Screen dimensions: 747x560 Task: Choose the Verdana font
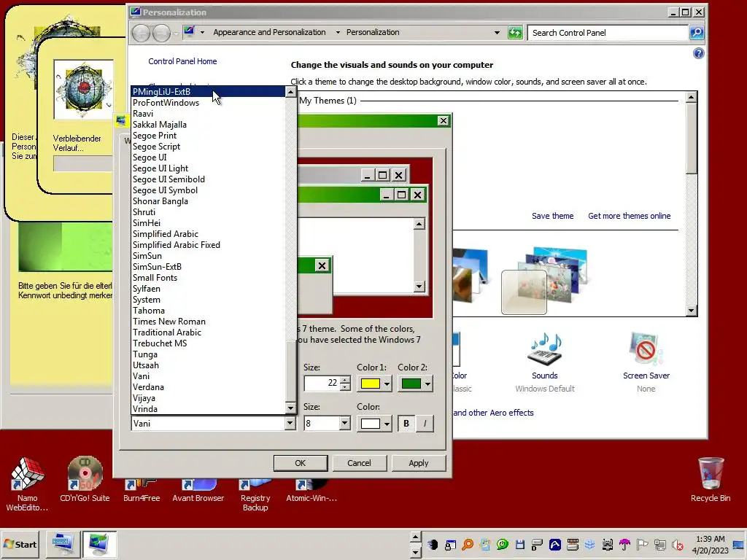[x=209, y=387]
